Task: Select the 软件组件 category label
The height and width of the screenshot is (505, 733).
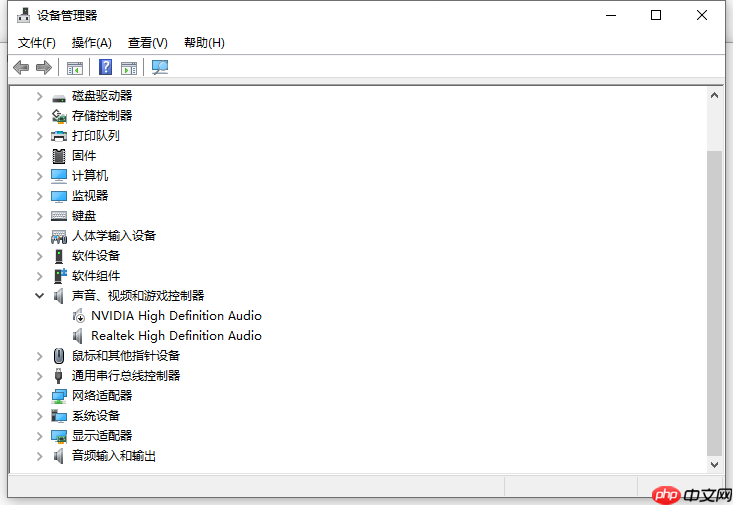Action: coord(96,276)
